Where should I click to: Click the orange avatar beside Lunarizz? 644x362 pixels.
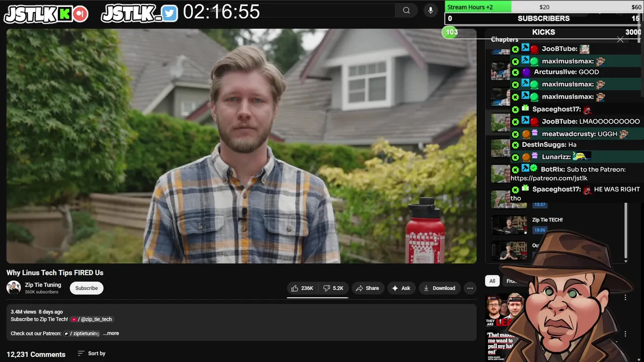click(x=526, y=157)
